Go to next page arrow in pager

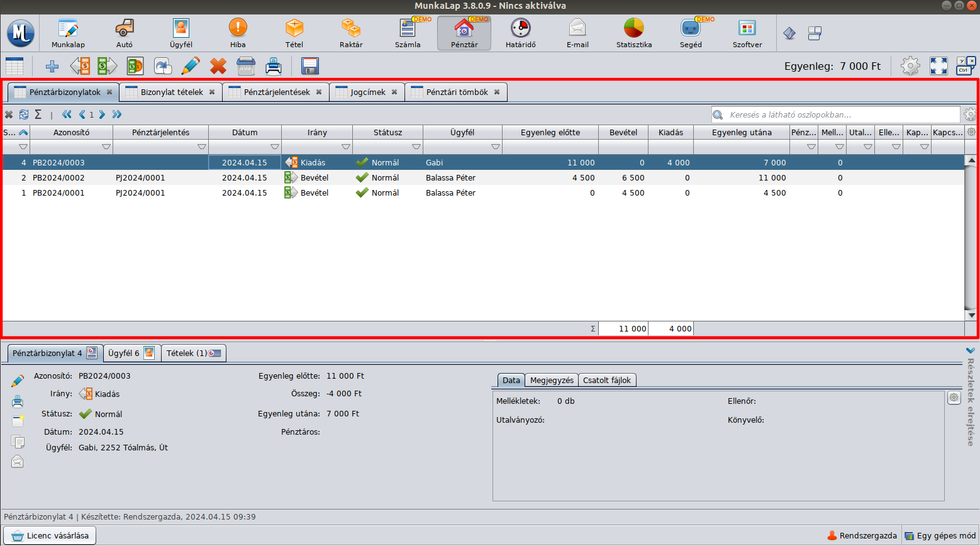(x=102, y=114)
